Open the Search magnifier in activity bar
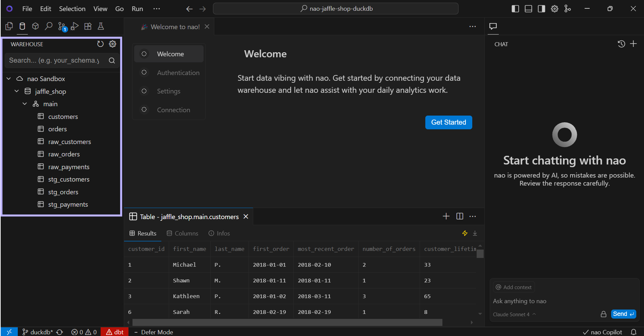Viewport: 644px width, 336px height. point(49,26)
